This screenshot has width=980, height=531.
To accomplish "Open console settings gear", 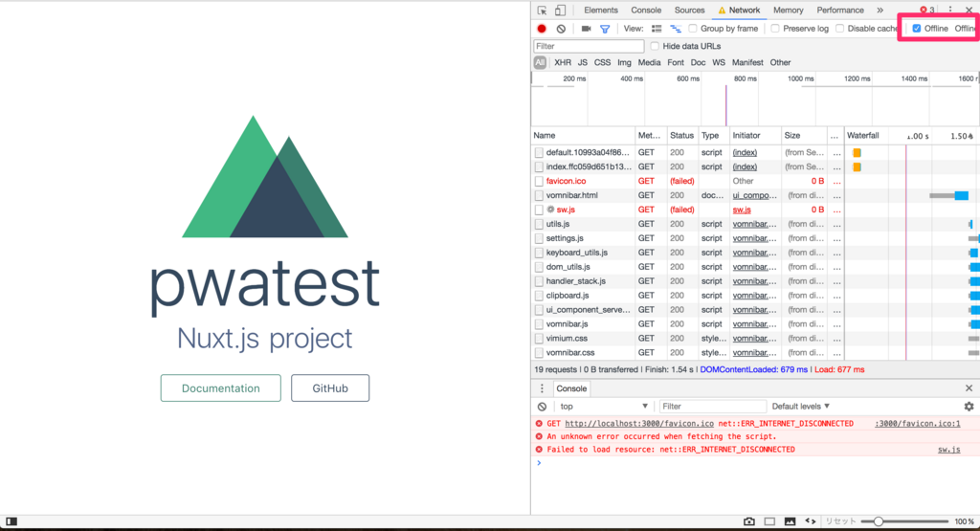I will pyautogui.click(x=969, y=406).
